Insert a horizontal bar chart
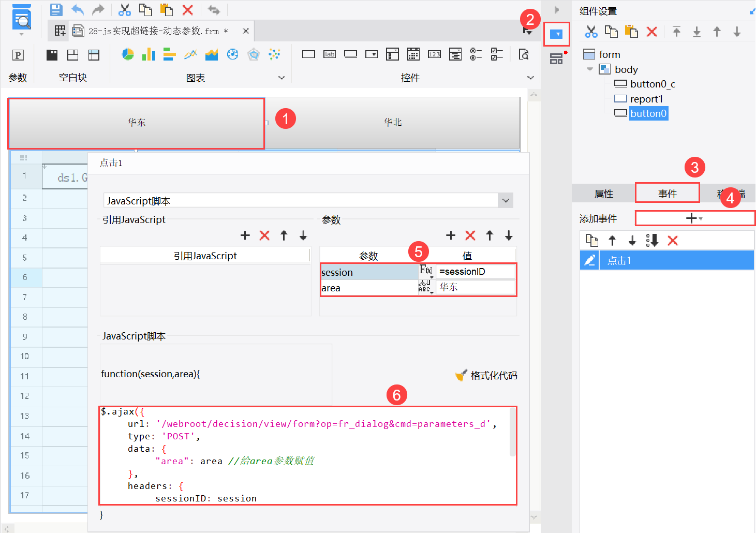Viewport: 756px width, 533px height. click(170, 54)
